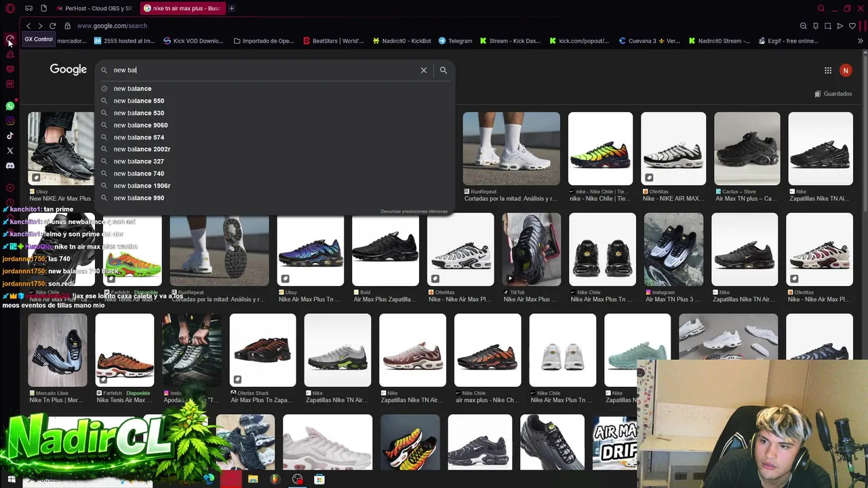Open Discord in the Opera sidebar
Viewport: 868px width, 488px height.
(x=9, y=165)
